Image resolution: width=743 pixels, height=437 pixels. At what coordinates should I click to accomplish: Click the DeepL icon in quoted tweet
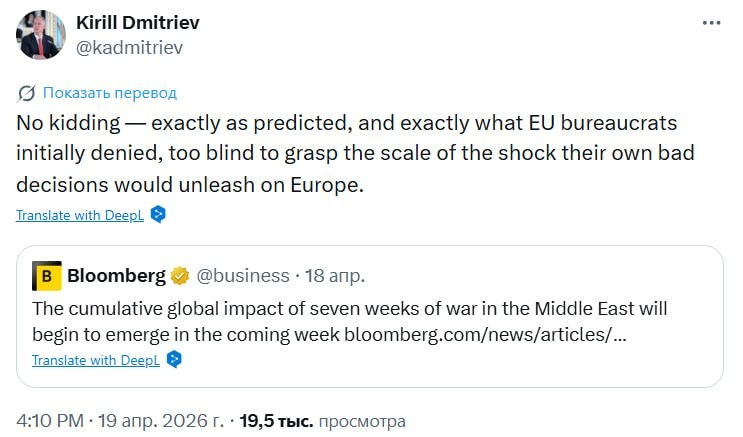173,359
